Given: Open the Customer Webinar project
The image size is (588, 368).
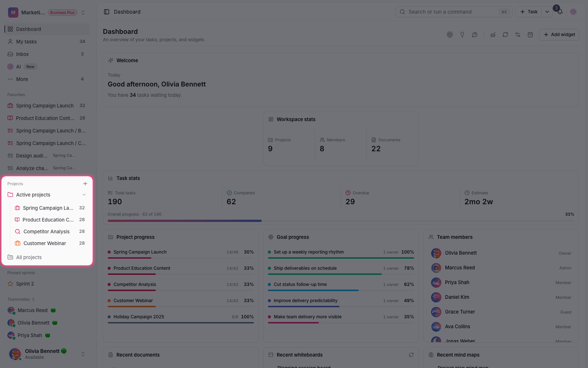Looking at the screenshot, I should [50, 243].
